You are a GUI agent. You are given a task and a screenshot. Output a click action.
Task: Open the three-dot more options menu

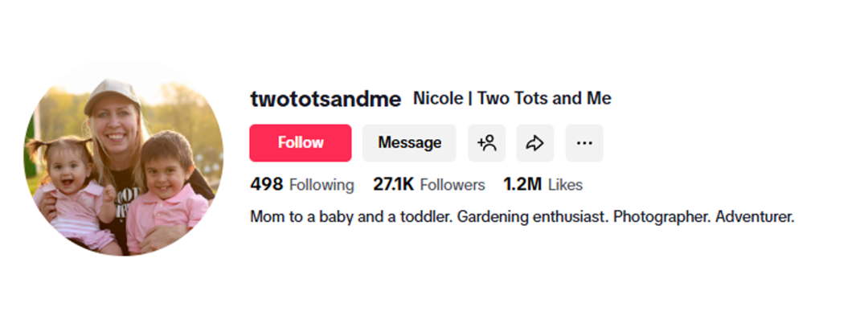(584, 143)
